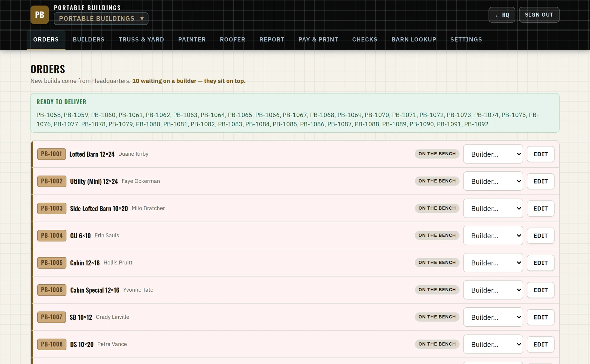The image size is (590, 364).
Task: Click On The Bench status for PB-1002
Action: coord(437,181)
